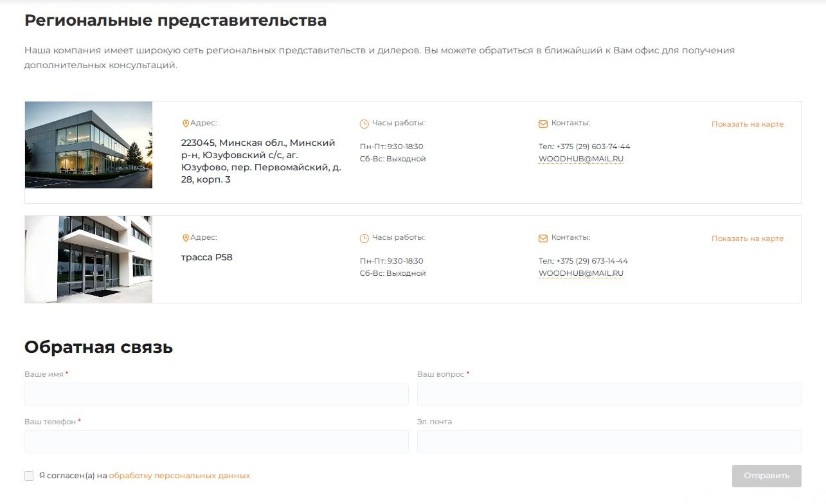Click the envelope icon beside second office contacts
This screenshot has width=826, height=504.
[543, 237]
